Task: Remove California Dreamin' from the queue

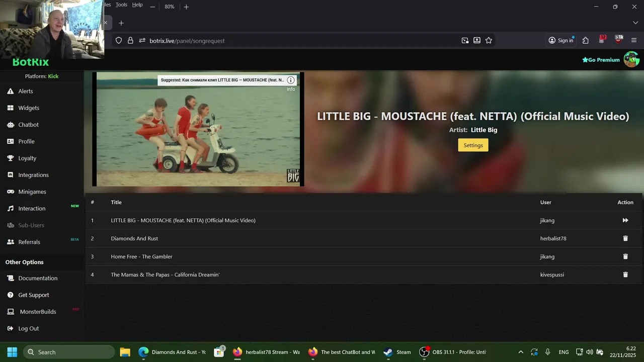Action: [625, 275]
